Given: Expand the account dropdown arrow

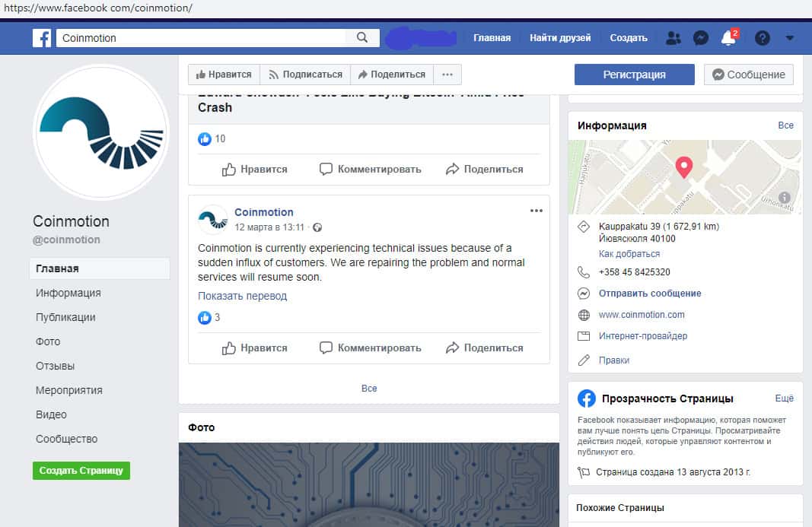Looking at the screenshot, I should click(790, 38).
